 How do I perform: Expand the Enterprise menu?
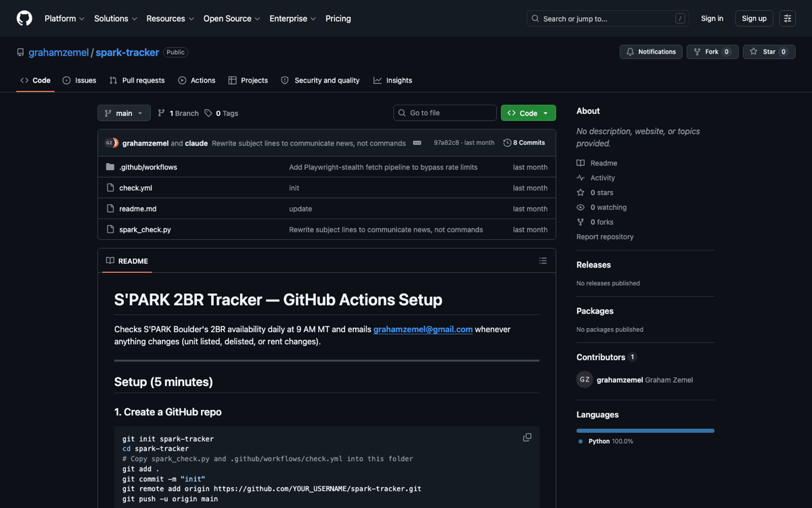pyautogui.click(x=293, y=18)
